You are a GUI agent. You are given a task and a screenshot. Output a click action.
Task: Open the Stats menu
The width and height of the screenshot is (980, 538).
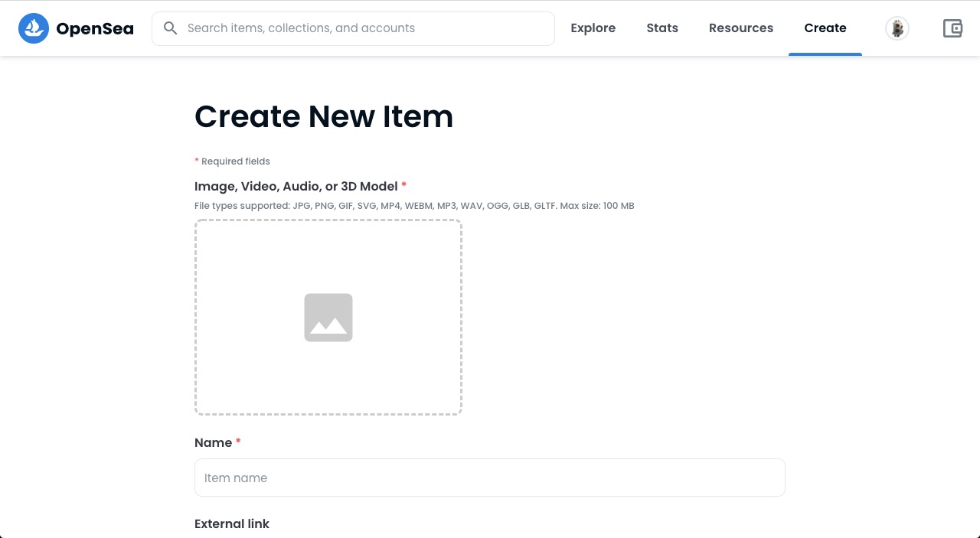pyautogui.click(x=662, y=28)
